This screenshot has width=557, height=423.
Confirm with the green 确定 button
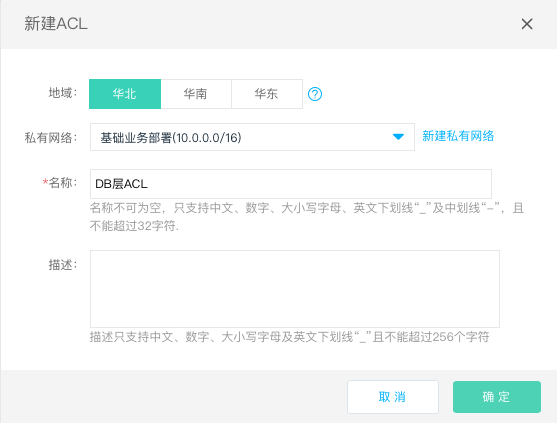click(x=497, y=397)
